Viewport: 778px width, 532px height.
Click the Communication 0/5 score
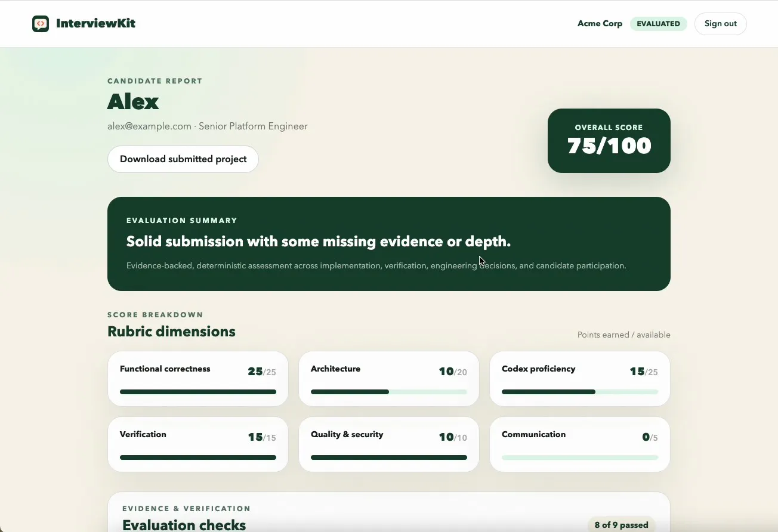point(650,437)
